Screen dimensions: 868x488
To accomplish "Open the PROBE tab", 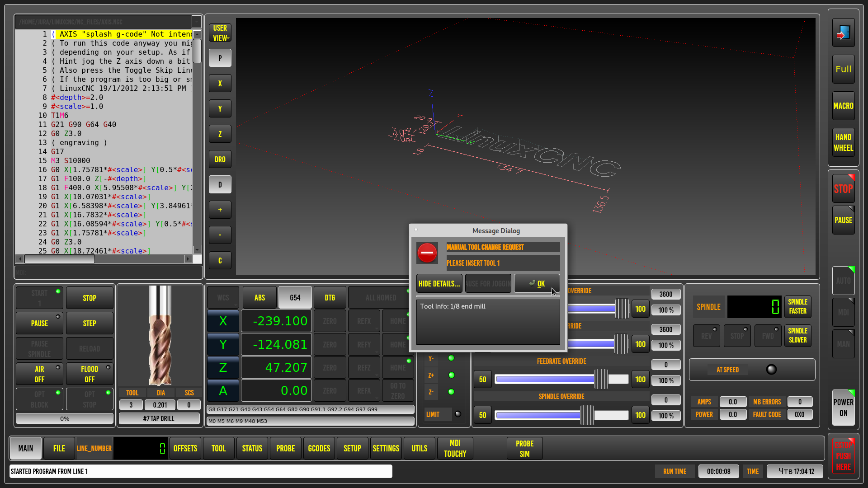I will (x=286, y=449).
